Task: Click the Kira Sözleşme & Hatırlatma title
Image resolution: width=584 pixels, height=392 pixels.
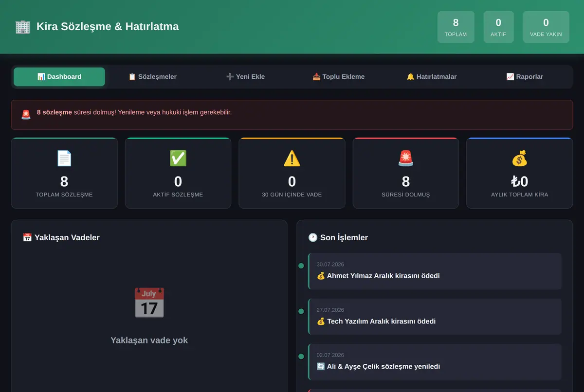Action: (108, 27)
